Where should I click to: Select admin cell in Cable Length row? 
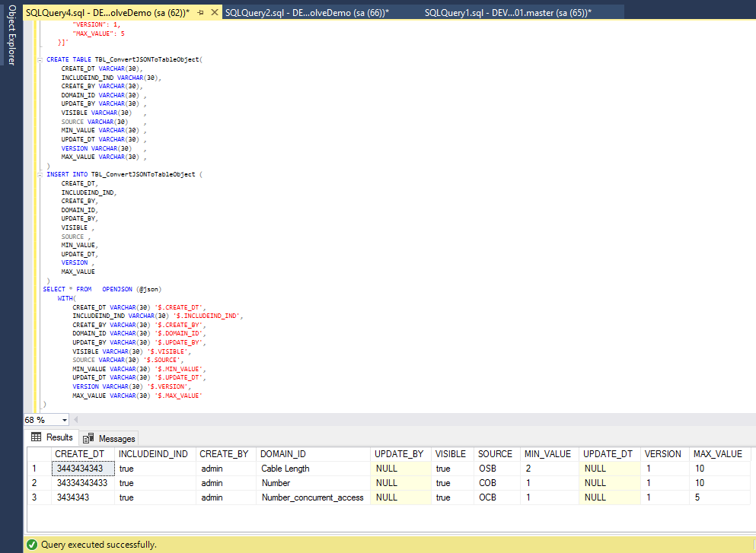226,469
